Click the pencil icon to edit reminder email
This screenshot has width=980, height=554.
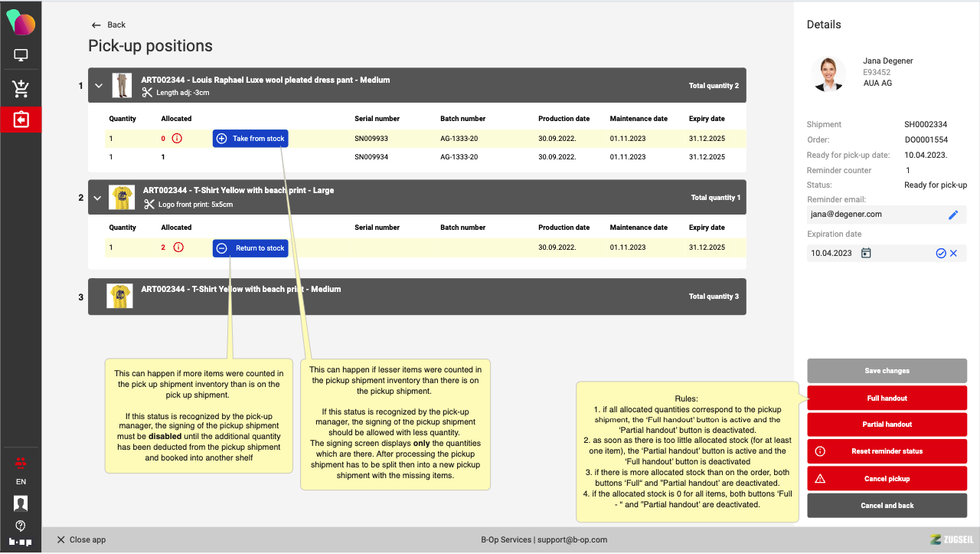(953, 215)
